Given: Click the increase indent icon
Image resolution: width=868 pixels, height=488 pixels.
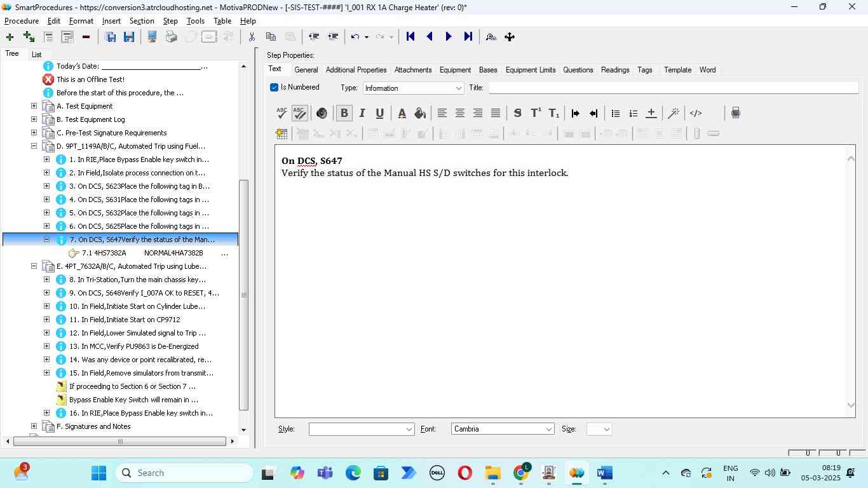Looking at the screenshot, I should tap(576, 113).
